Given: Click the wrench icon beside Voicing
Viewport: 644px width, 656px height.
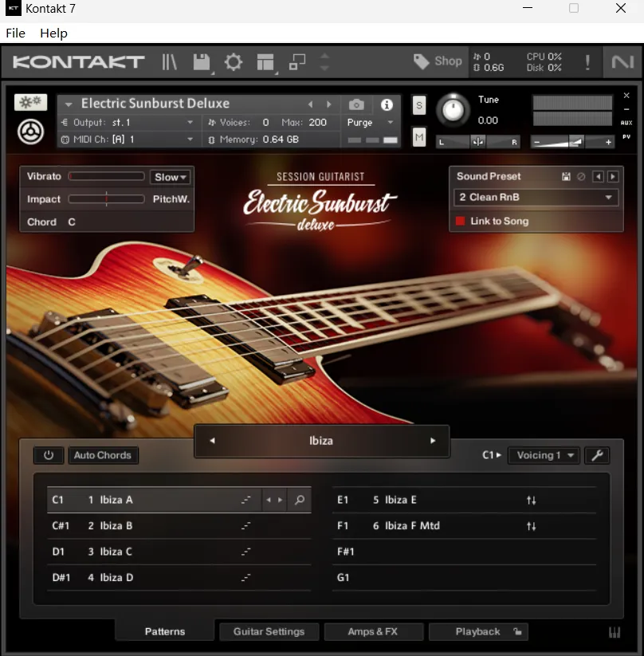Looking at the screenshot, I should click(597, 455).
